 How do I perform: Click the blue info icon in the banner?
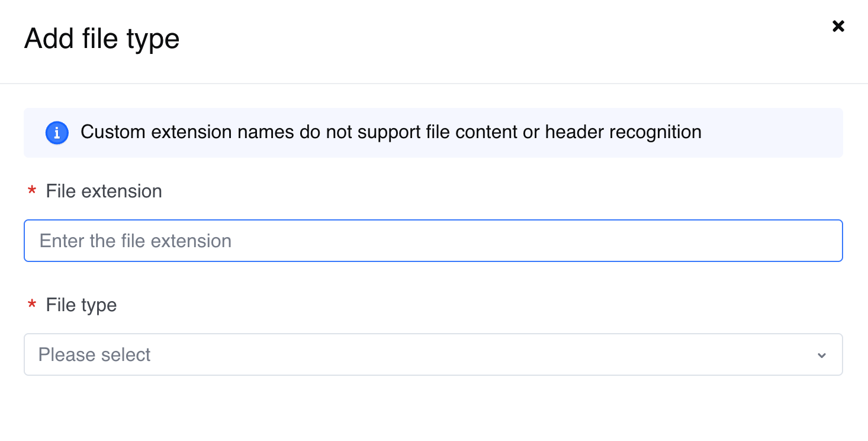pyautogui.click(x=57, y=133)
